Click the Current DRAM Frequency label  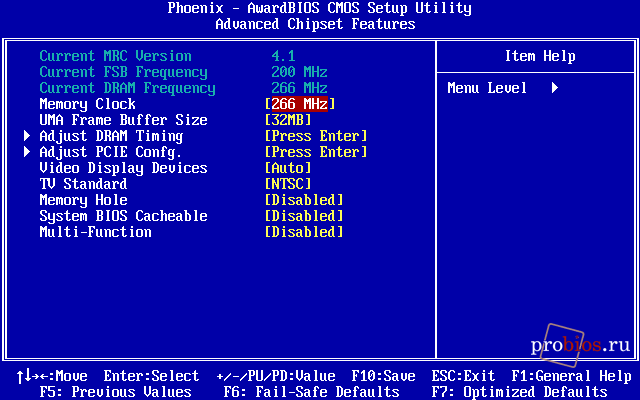(x=127, y=88)
